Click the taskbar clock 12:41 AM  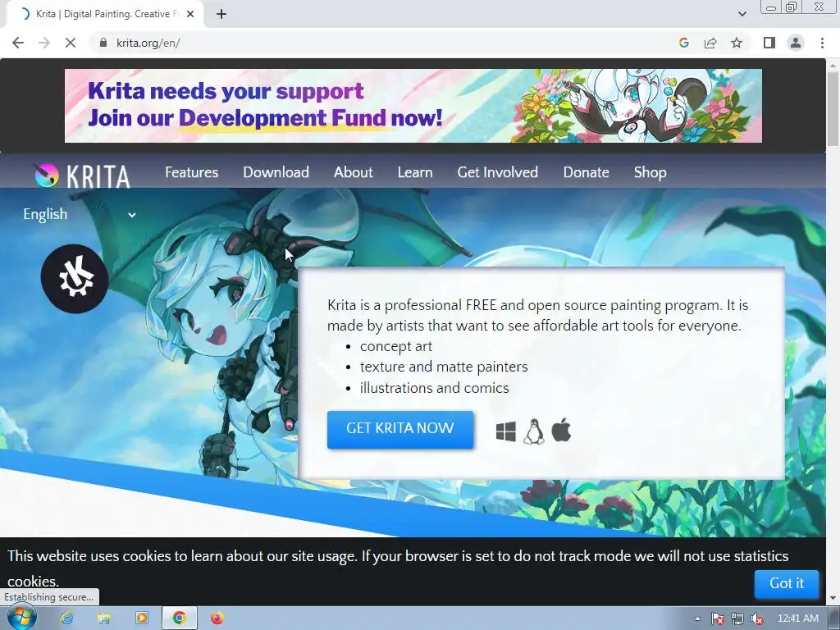click(x=797, y=619)
